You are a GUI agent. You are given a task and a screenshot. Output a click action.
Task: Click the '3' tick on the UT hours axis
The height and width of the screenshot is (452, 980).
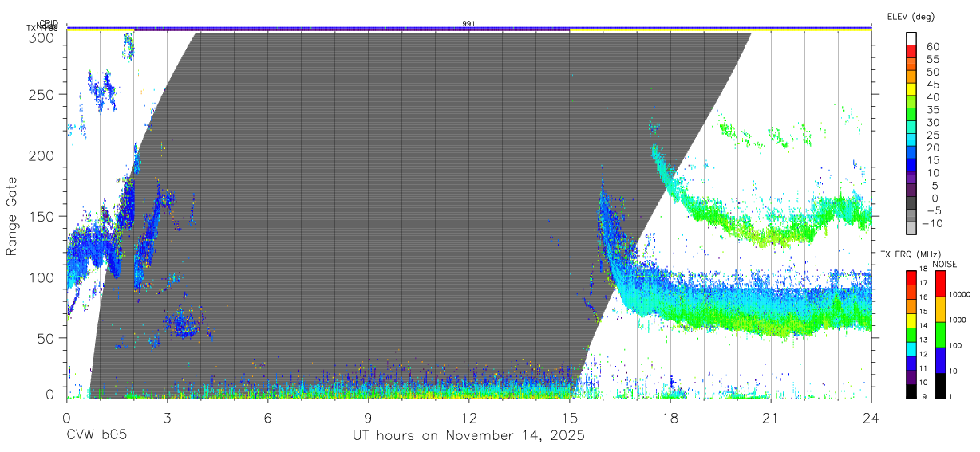(x=167, y=417)
